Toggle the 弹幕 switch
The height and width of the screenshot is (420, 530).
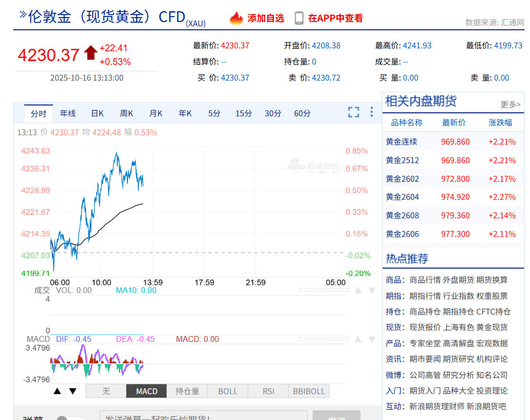68,418
